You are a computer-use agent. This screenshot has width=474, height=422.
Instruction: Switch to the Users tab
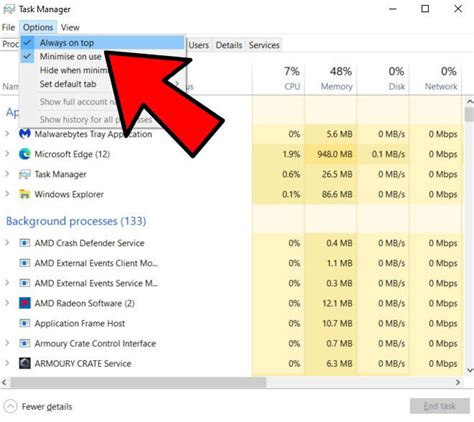pos(199,45)
